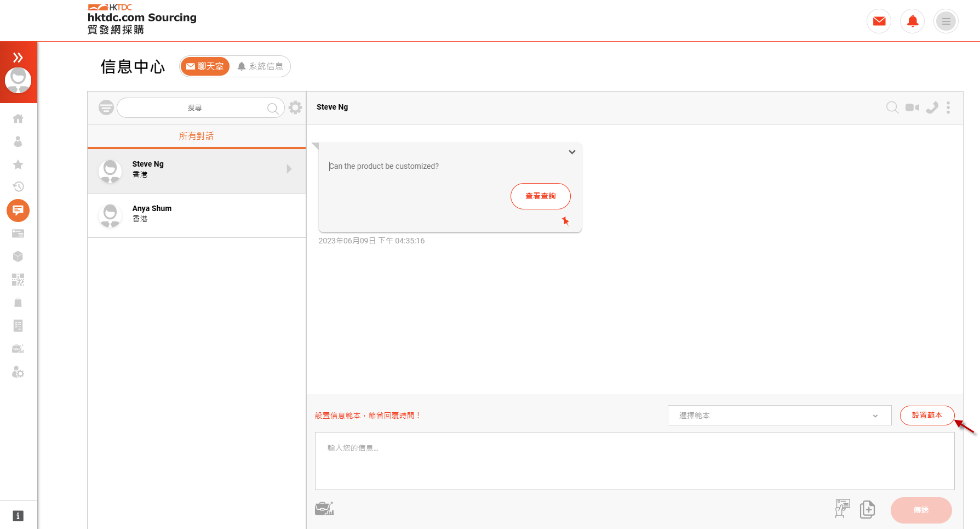Image resolution: width=980 pixels, height=529 pixels.
Task: Click the 信息中心 page heading
Action: pos(133,67)
